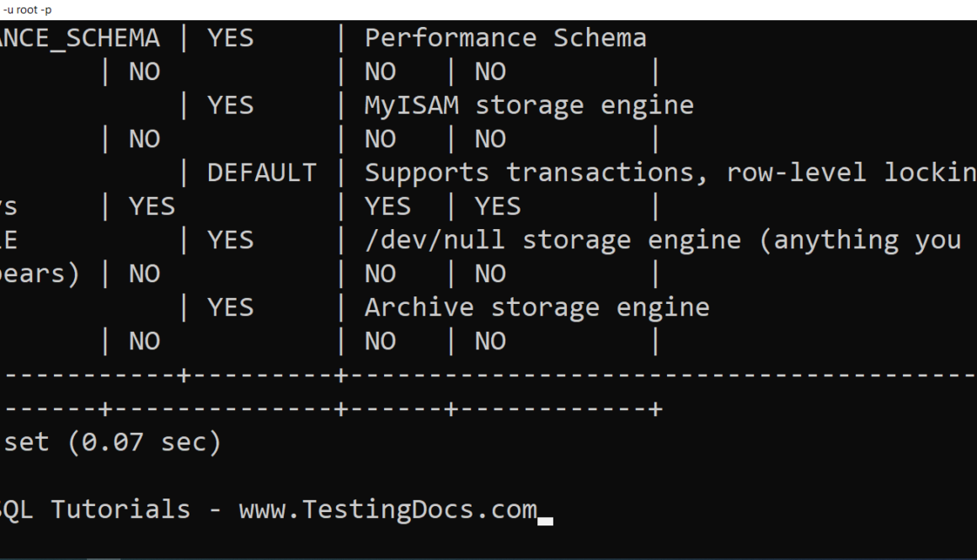Screen dimensions: 977x560
Task: Click the 'Archive storage engine' text
Action: click(x=537, y=307)
